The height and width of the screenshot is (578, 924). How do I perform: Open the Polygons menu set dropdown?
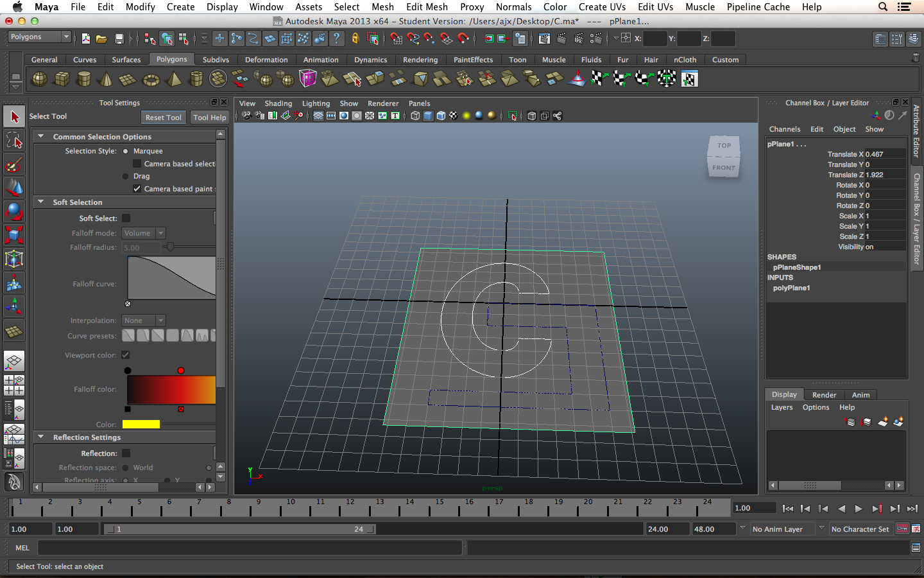click(x=38, y=37)
